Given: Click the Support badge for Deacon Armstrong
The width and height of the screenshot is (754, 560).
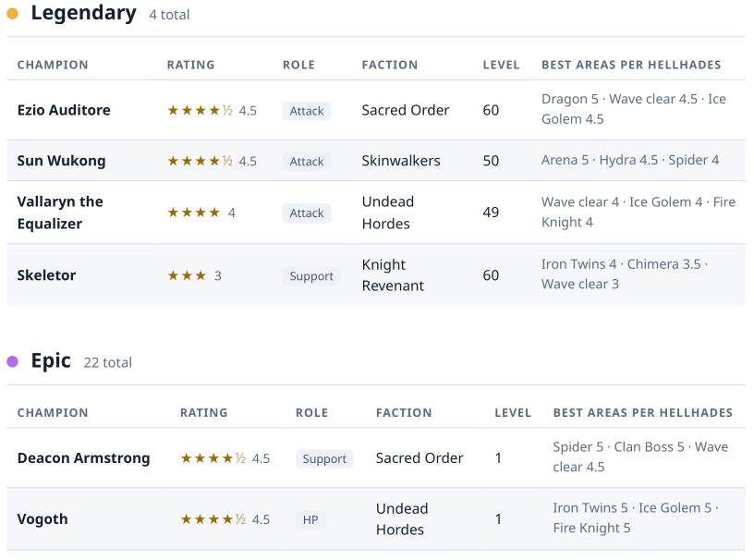Looking at the screenshot, I should click(324, 459).
